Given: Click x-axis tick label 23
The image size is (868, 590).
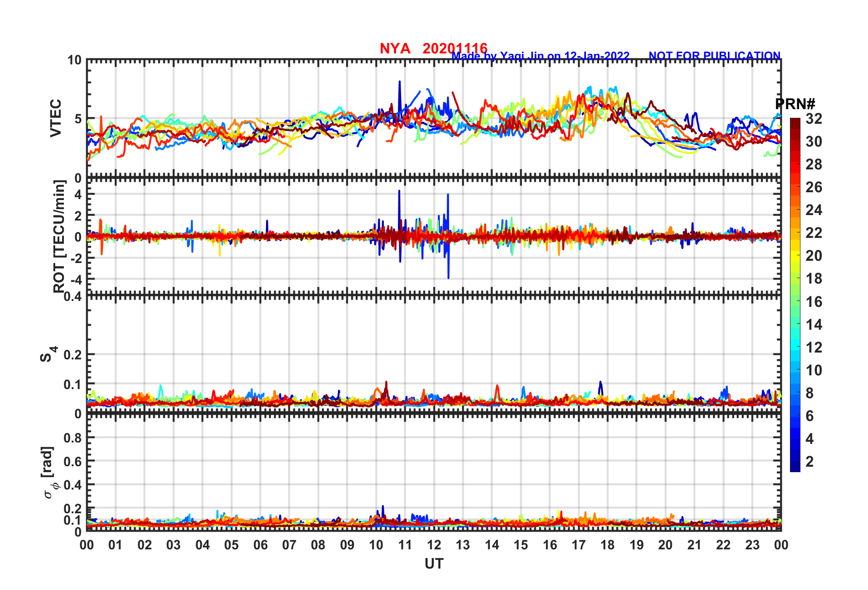Looking at the screenshot, I should tap(752, 545).
